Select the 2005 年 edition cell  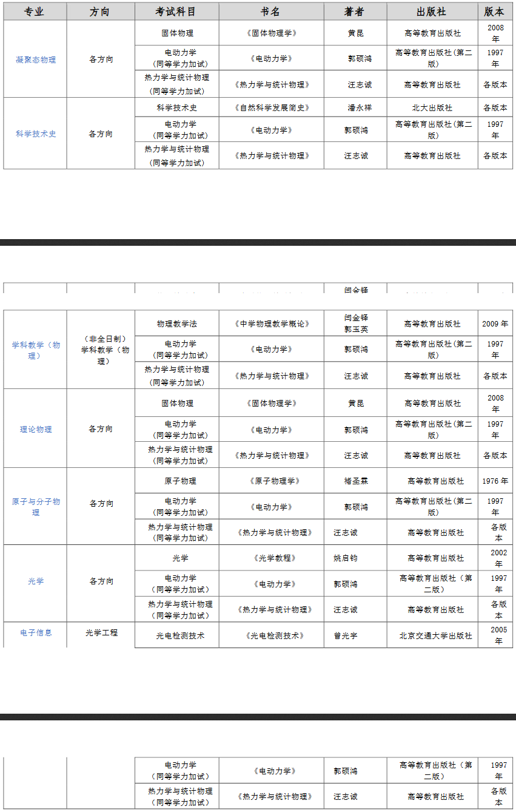[495, 635]
